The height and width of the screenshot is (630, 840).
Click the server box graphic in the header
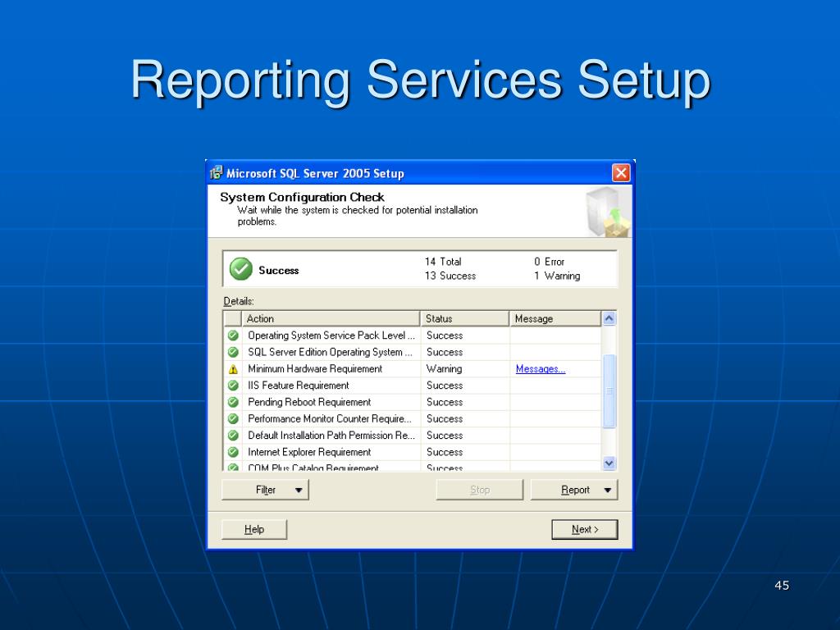609,212
